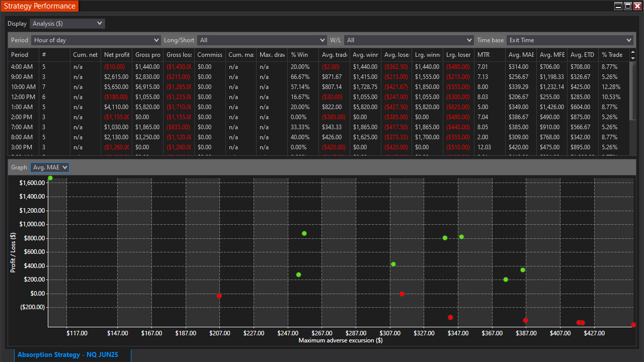Image resolution: width=644 pixels, height=362 pixels.
Task: Sort by the Lrg. loser column header
Action: tap(458, 55)
